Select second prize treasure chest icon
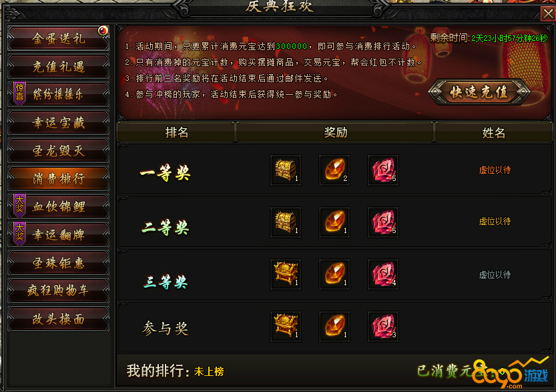556x392 pixels. (x=286, y=222)
